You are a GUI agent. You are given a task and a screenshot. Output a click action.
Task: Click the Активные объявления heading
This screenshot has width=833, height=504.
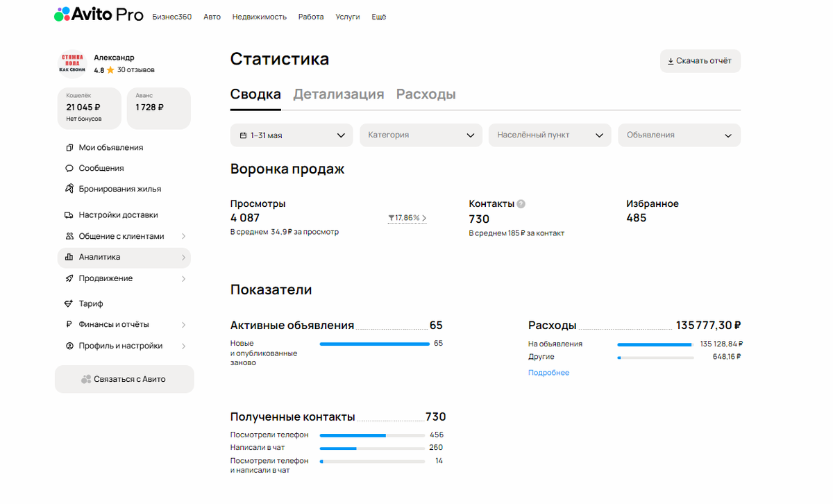pos(292,326)
